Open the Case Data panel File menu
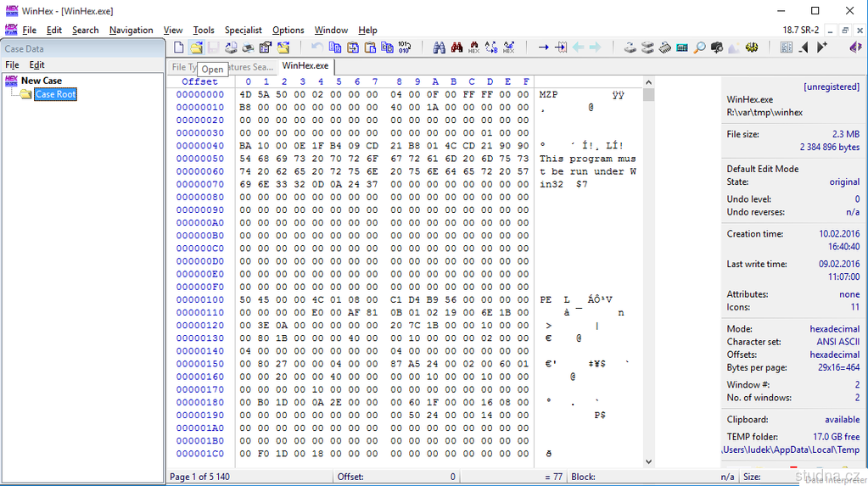Viewport: 868px width, 486px height. click(x=12, y=64)
